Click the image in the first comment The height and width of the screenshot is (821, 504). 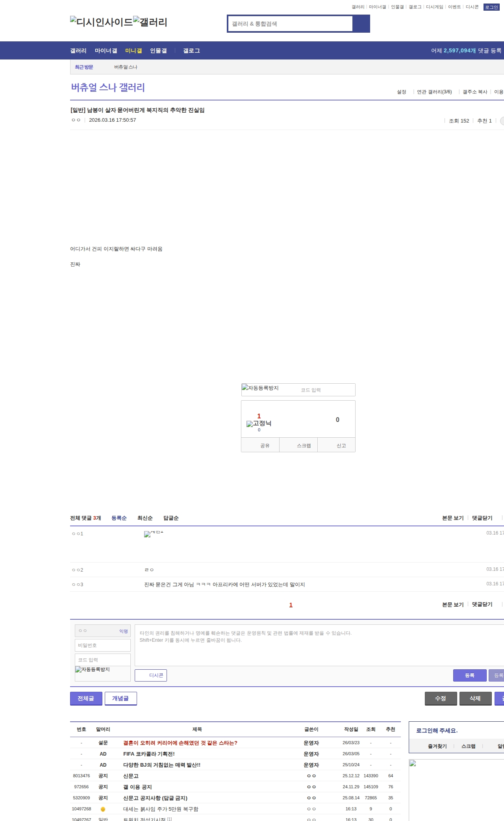(153, 534)
